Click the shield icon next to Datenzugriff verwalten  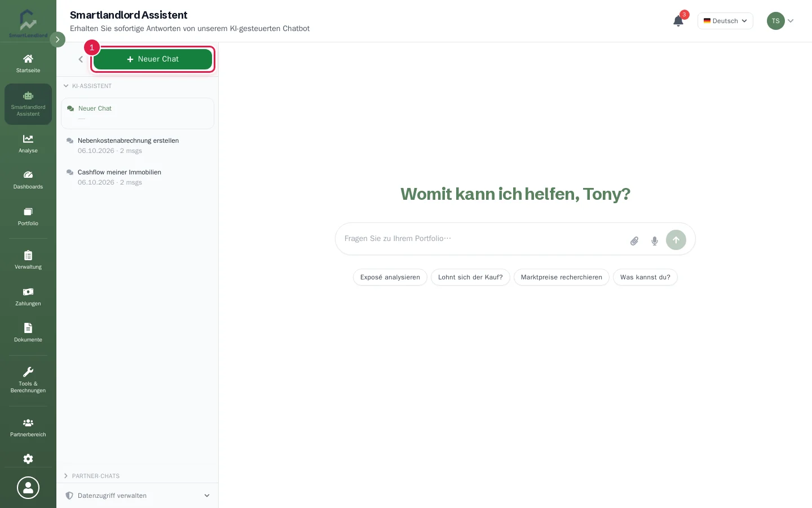(69, 496)
